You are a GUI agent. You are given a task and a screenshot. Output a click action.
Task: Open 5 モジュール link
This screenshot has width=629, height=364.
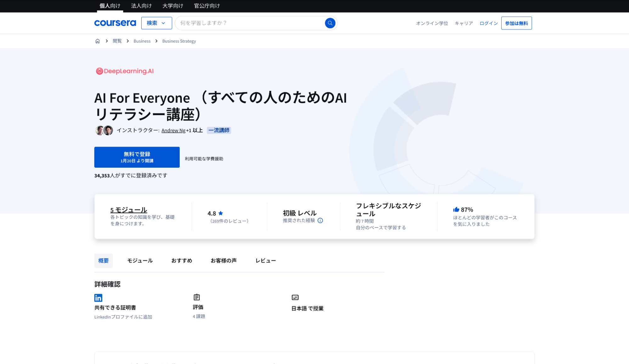pyautogui.click(x=129, y=210)
